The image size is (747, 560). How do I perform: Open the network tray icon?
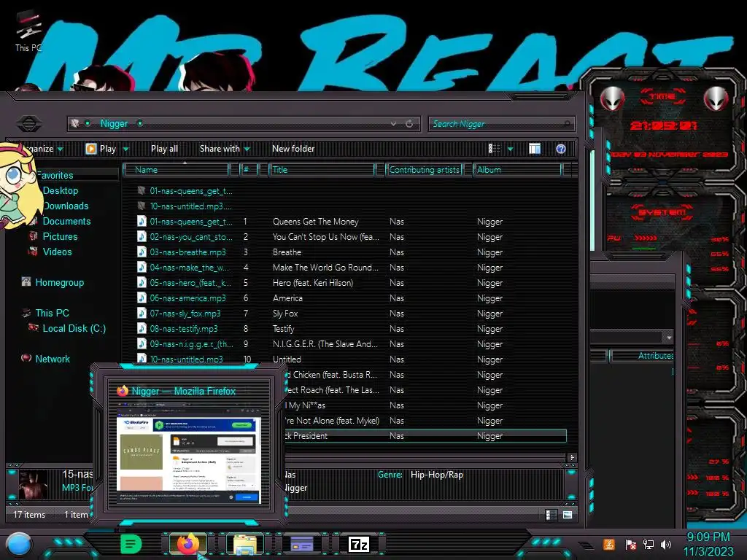tap(649, 544)
